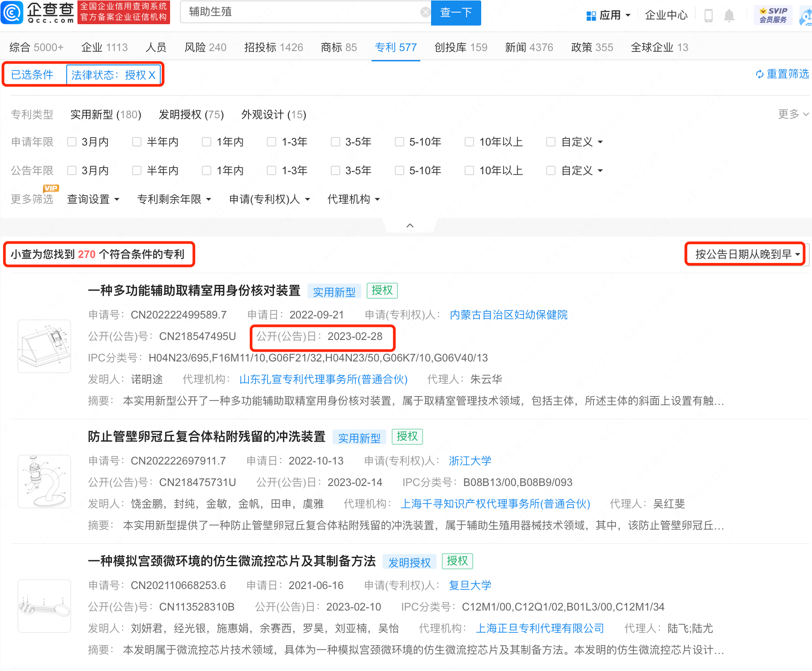Switch to 商标 85 tab

click(339, 47)
